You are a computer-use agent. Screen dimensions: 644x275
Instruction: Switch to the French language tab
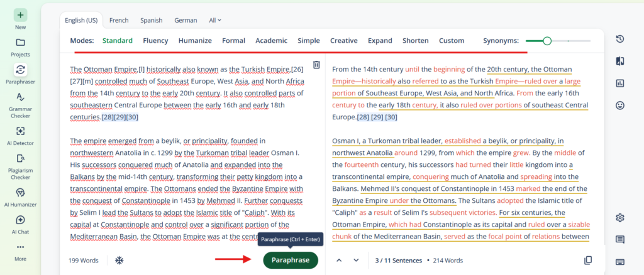pyautogui.click(x=119, y=20)
